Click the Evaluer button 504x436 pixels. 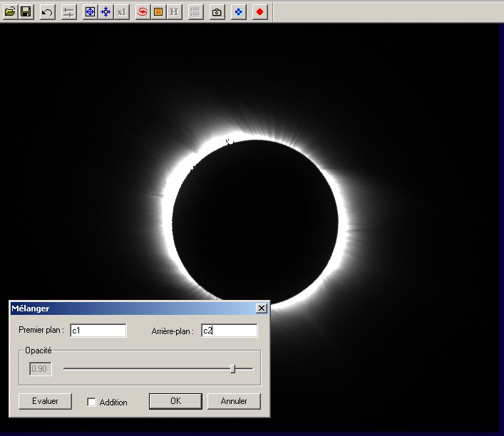45,401
